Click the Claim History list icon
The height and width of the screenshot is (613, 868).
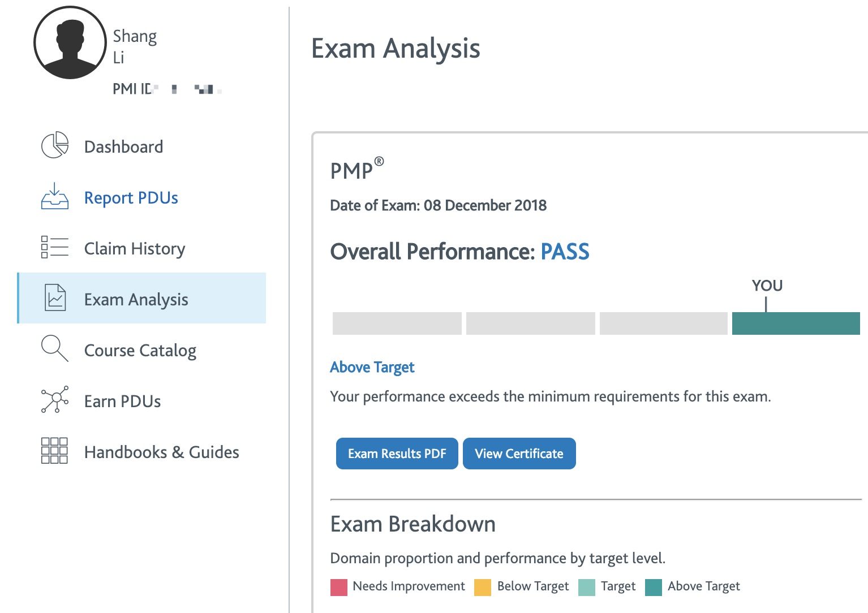[55, 247]
